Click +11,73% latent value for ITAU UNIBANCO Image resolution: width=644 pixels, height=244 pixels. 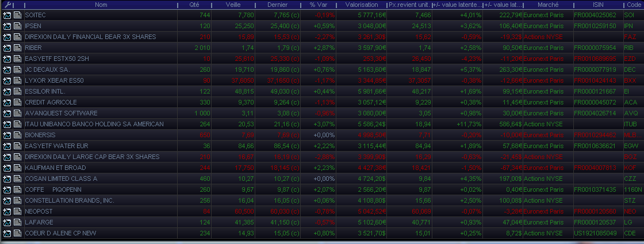pos(469,124)
